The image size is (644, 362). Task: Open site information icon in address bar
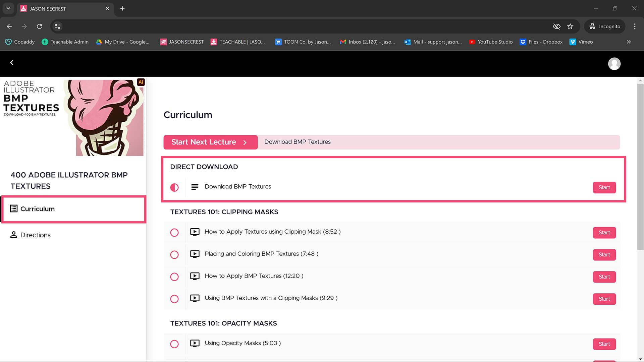[x=57, y=26]
